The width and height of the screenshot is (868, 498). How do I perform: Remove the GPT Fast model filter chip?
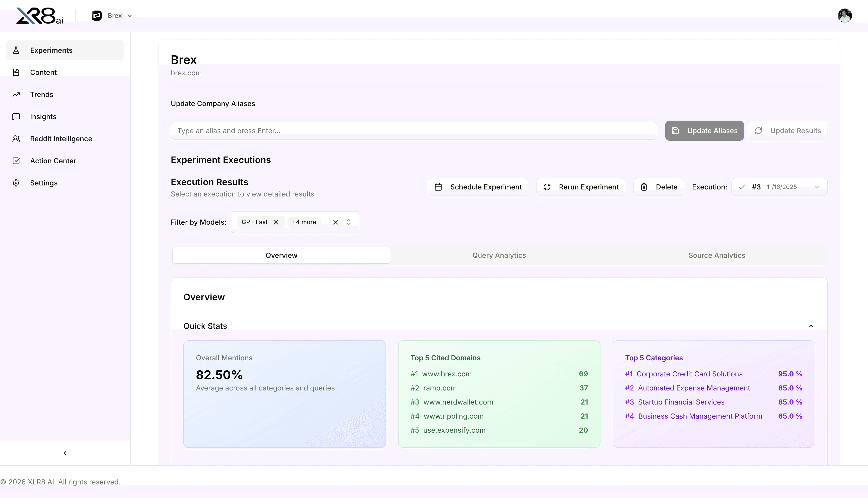tap(276, 222)
